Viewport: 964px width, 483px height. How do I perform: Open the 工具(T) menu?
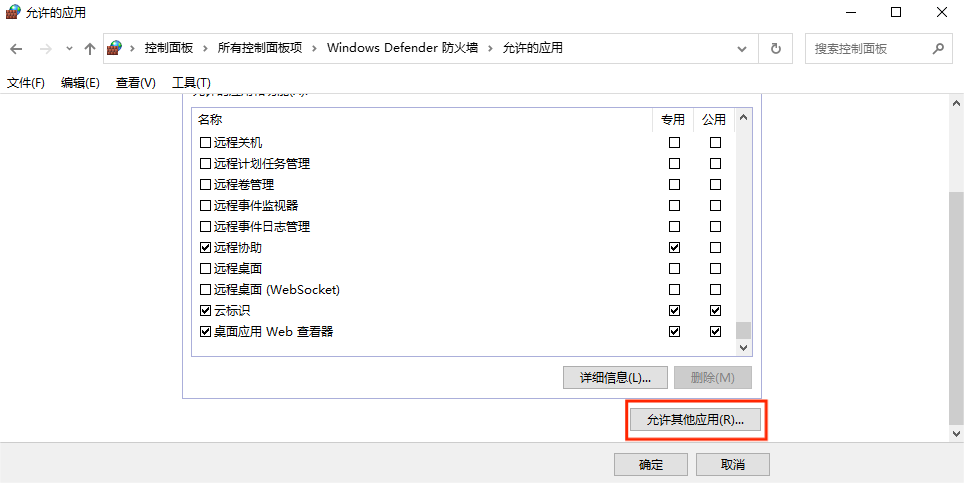pos(191,82)
